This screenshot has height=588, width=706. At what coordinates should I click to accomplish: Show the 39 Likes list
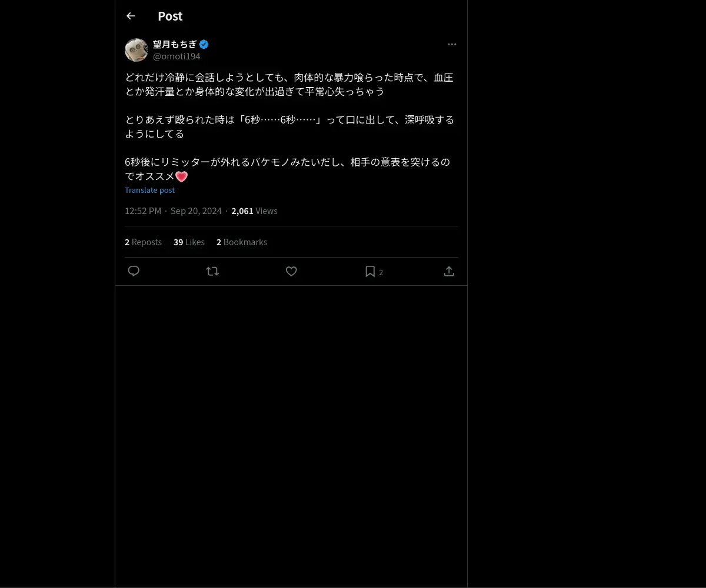tap(189, 242)
